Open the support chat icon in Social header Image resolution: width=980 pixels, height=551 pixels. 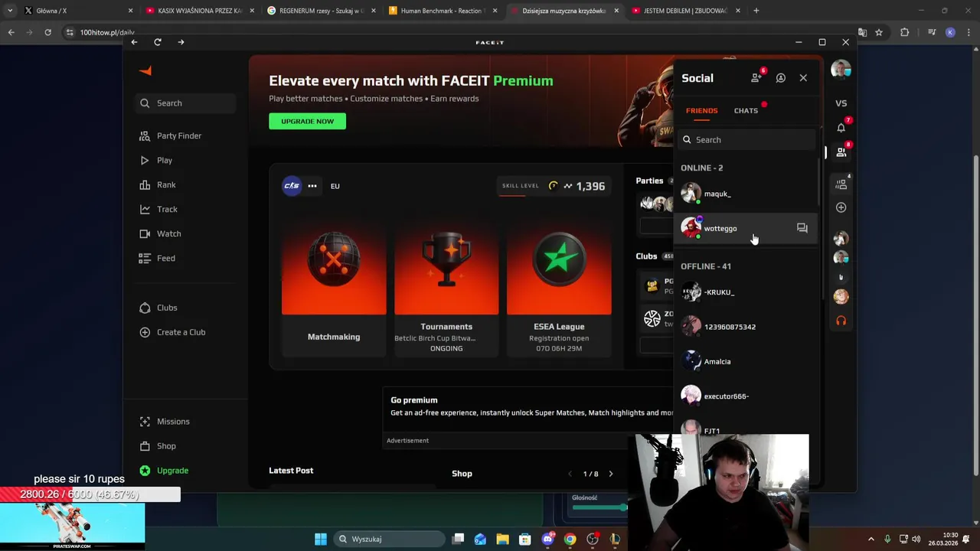tap(780, 78)
